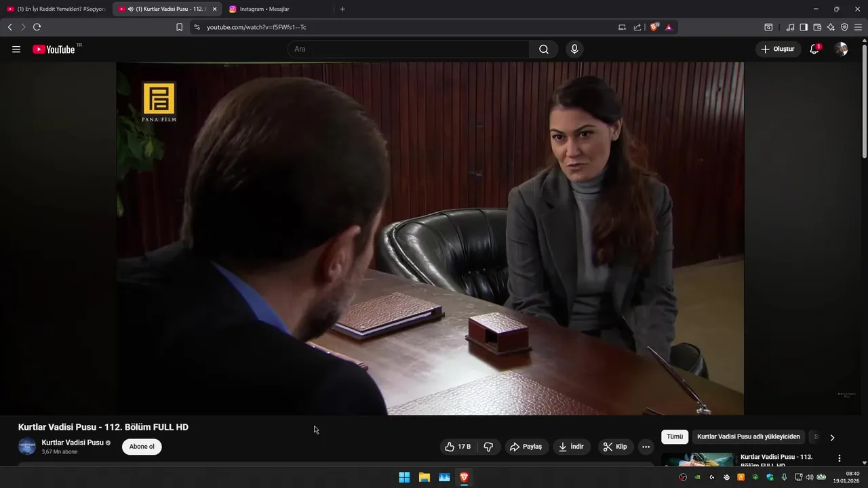Open YouTube notifications bell
Image resolution: width=868 pixels, height=488 pixels.
814,49
